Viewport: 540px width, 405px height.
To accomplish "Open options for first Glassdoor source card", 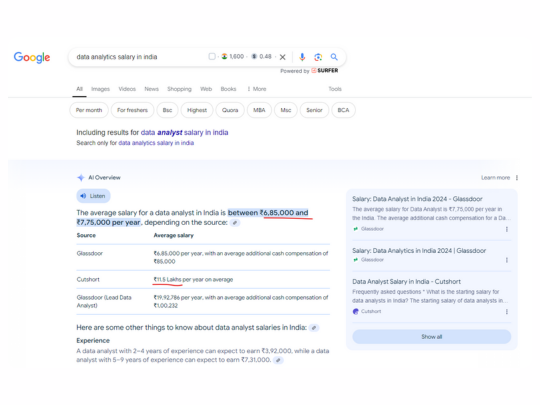I will (x=507, y=229).
